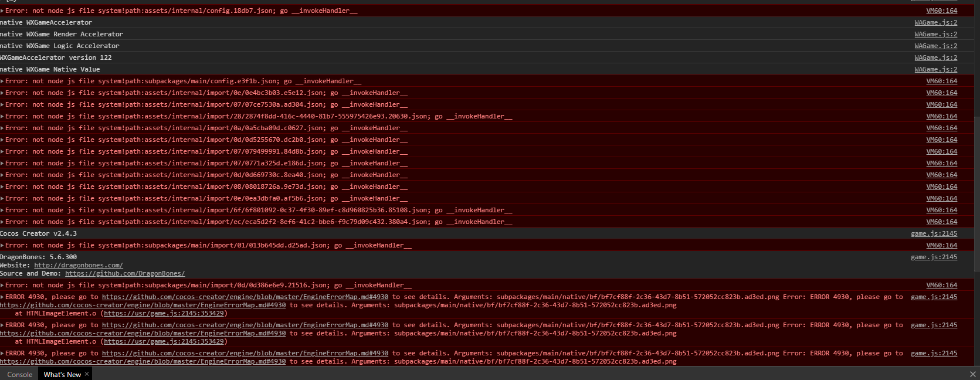This screenshot has height=380, width=980.
Task: Open usr/game.js:2145:353429 link under first ERROR 4930
Action: point(164,313)
